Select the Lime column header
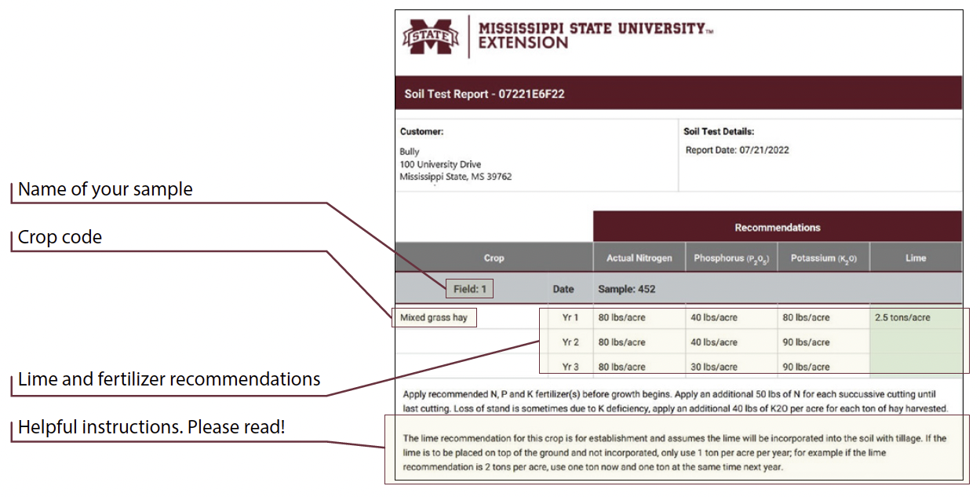This screenshot has width=980, height=497. click(916, 258)
